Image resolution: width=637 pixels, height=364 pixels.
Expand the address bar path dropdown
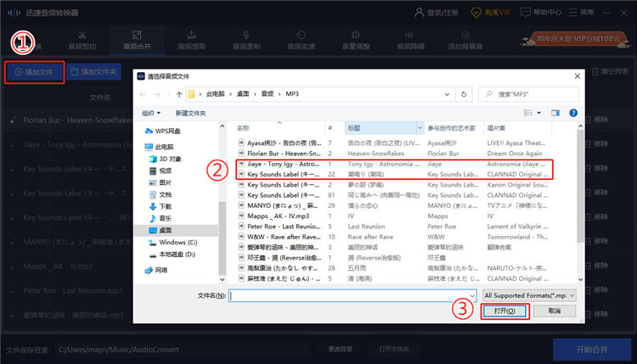coord(447,94)
